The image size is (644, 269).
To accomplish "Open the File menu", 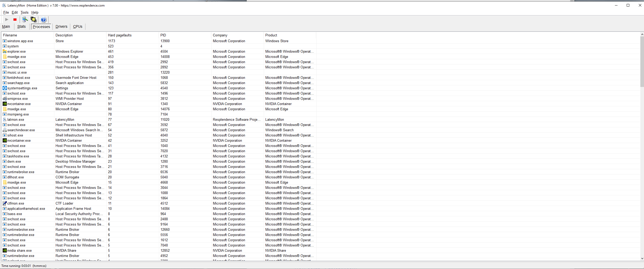I will [6, 12].
